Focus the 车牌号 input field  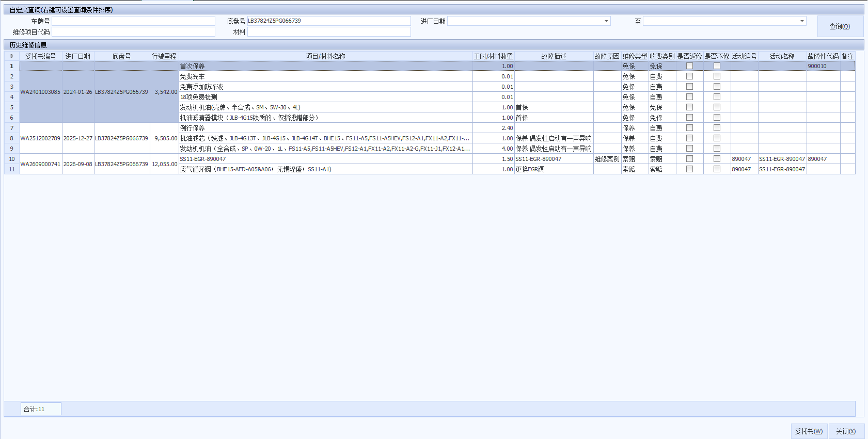pyautogui.click(x=133, y=21)
